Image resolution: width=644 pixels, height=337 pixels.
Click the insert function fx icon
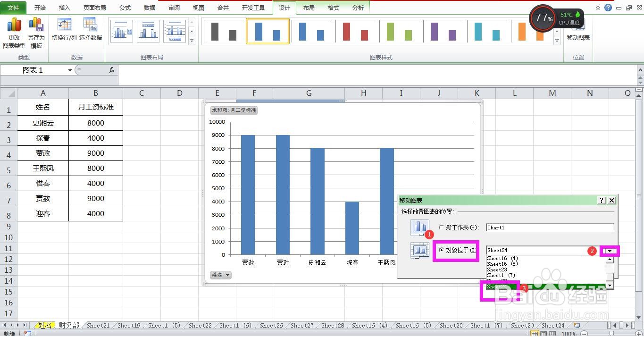(x=112, y=70)
